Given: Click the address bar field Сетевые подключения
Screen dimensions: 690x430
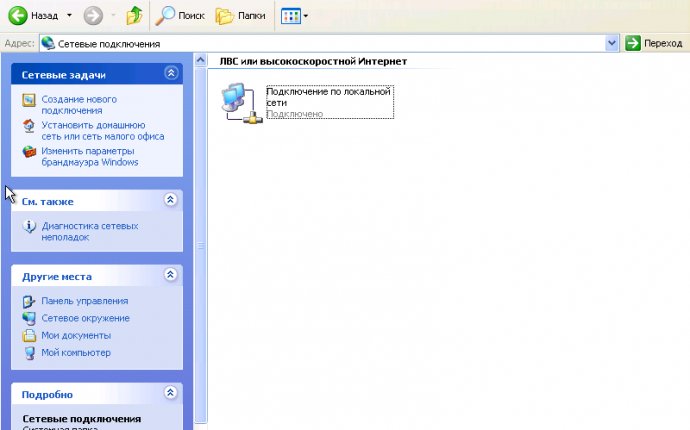Looking at the screenshot, I should (x=323, y=44).
